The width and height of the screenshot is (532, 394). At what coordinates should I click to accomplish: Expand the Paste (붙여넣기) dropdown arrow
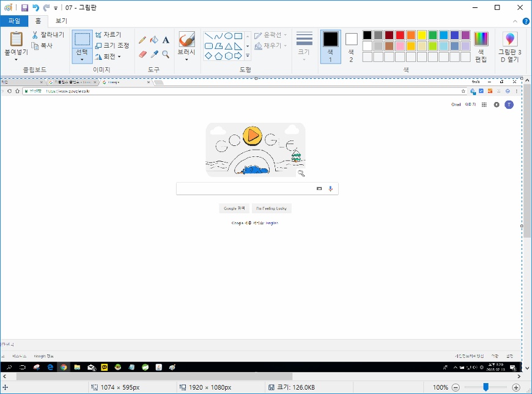[16, 60]
